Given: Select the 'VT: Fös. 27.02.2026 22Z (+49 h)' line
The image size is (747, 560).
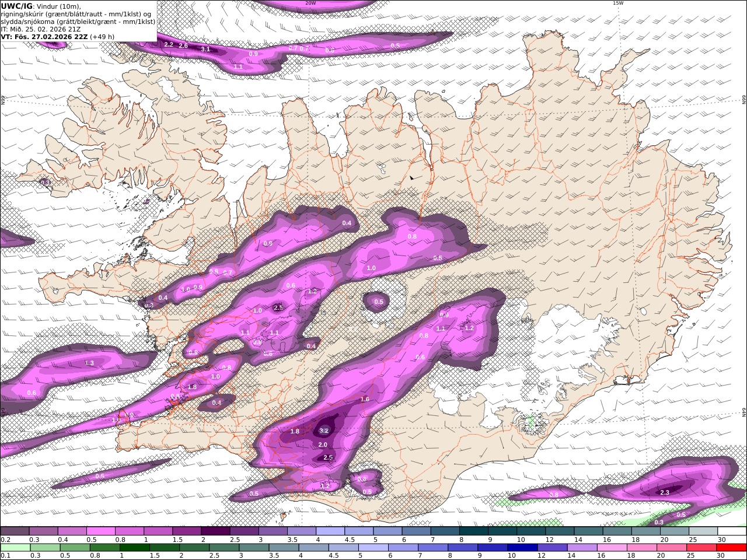Looking at the screenshot, I should point(58,36).
